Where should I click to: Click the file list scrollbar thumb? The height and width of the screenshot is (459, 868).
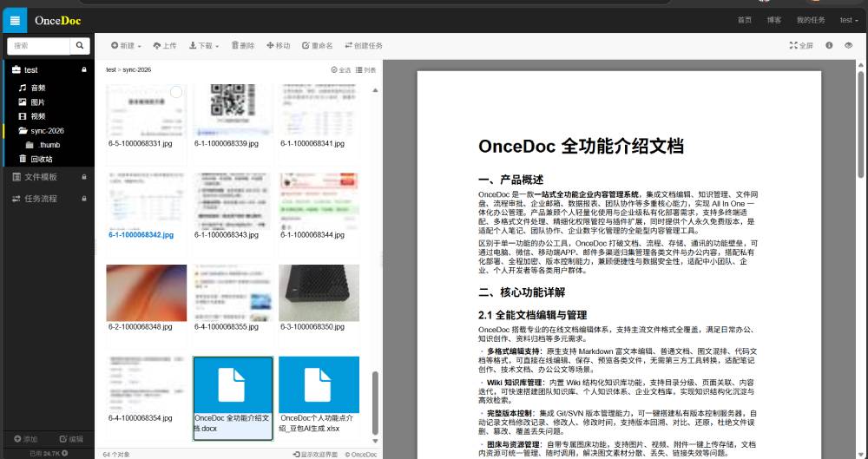(x=375, y=403)
